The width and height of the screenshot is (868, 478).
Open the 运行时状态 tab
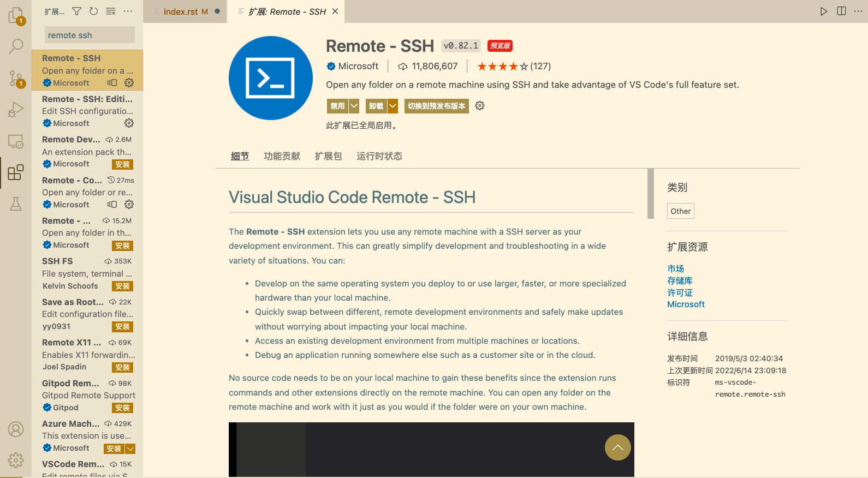(379, 156)
